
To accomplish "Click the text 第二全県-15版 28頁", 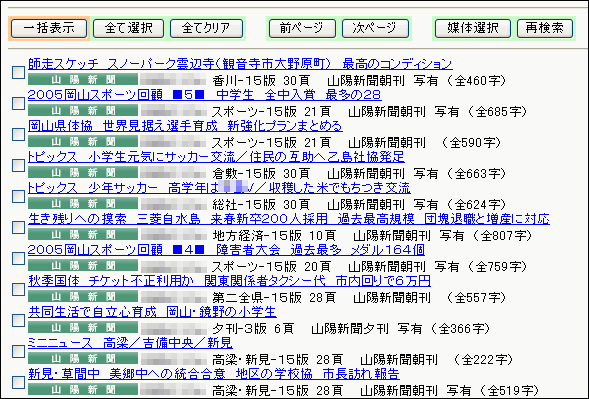I will click(274, 298).
